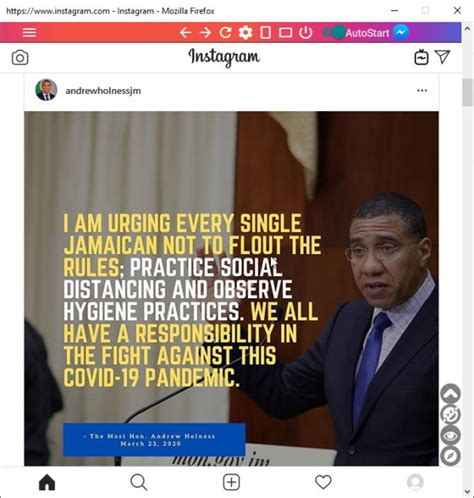
Task: Click the up-chevron floating button
Action: point(450,394)
